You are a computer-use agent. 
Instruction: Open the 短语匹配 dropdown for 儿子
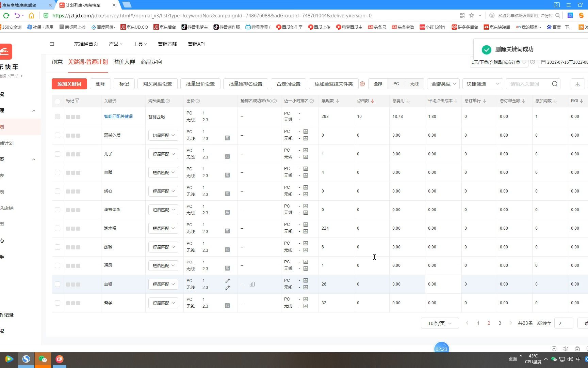[163, 154]
